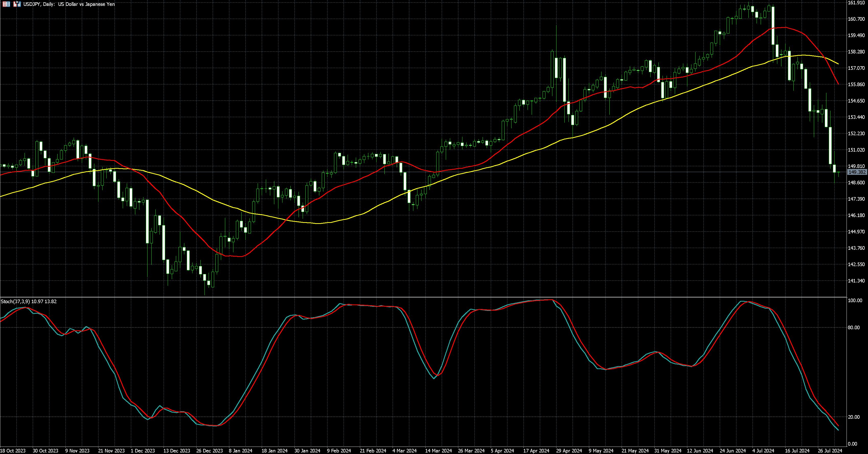Click the 80.00 level on stochastic scale
This screenshot has height=454, width=868.
point(854,328)
